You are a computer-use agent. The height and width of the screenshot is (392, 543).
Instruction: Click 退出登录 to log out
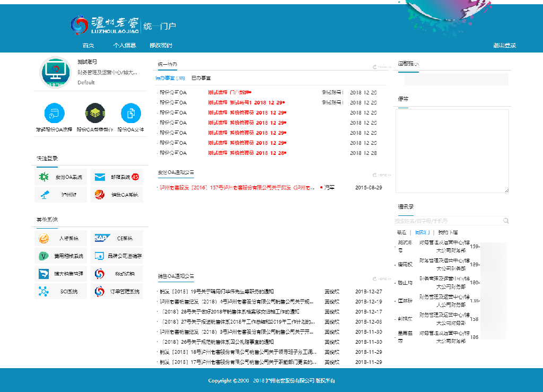(505, 46)
